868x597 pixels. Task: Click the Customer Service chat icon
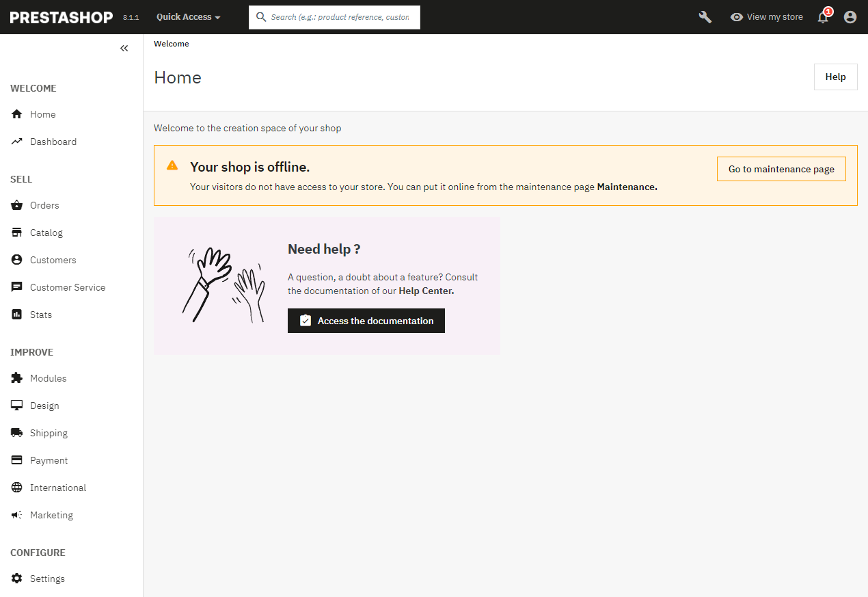[x=17, y=287]
